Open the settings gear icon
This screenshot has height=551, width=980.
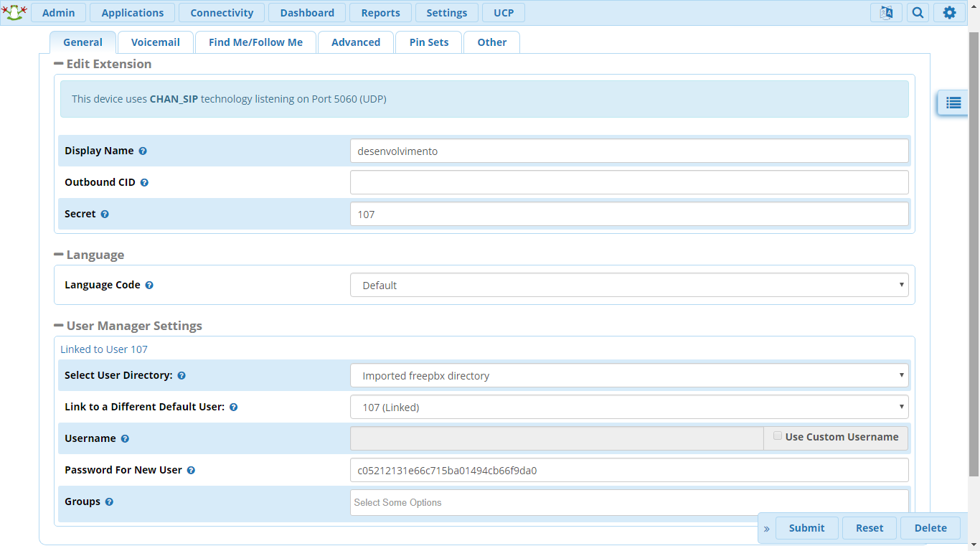[949, 12]
